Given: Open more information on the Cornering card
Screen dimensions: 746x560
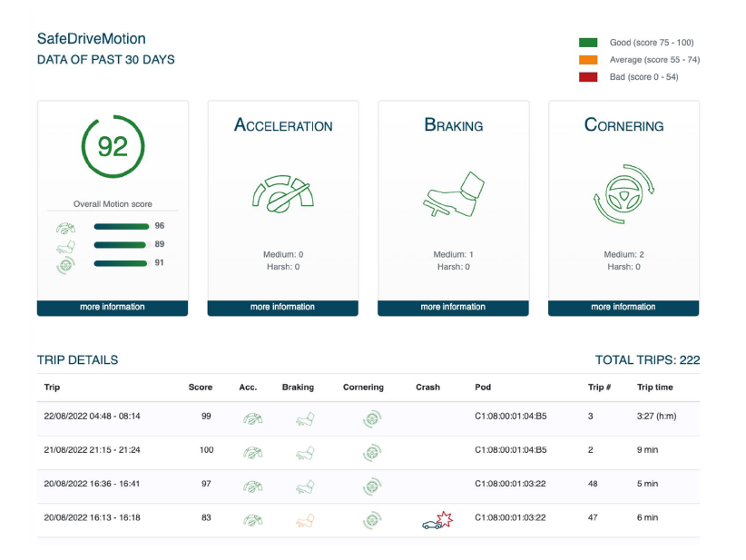Looking at the screenshot, I should click(x=623, y=308).
